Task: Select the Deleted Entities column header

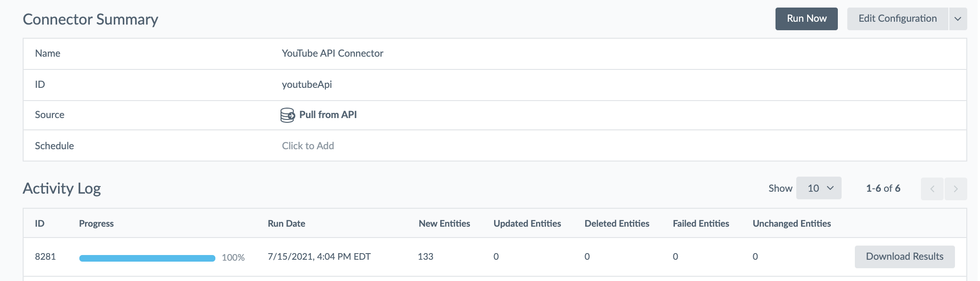Action: click(x=617, y=223)
